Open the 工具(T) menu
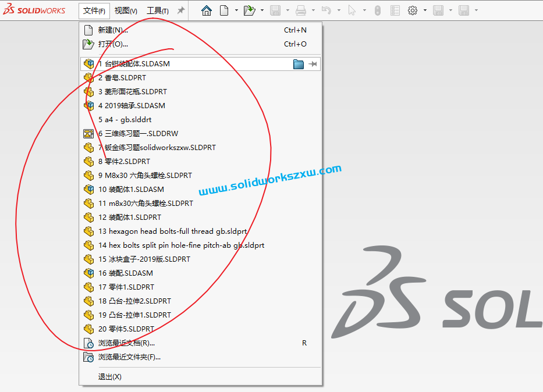 point(158,10)
